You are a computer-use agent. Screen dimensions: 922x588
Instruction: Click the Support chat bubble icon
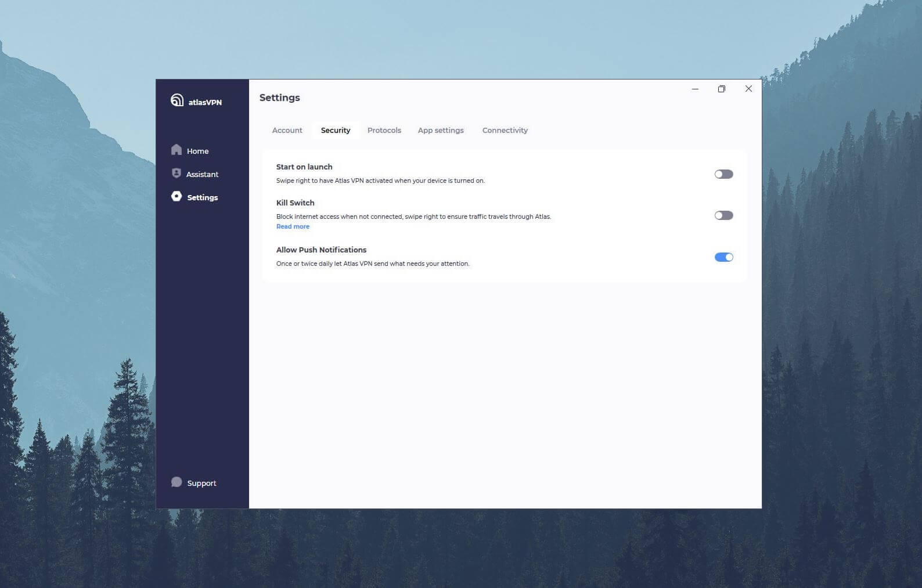(x=177, y=482)
